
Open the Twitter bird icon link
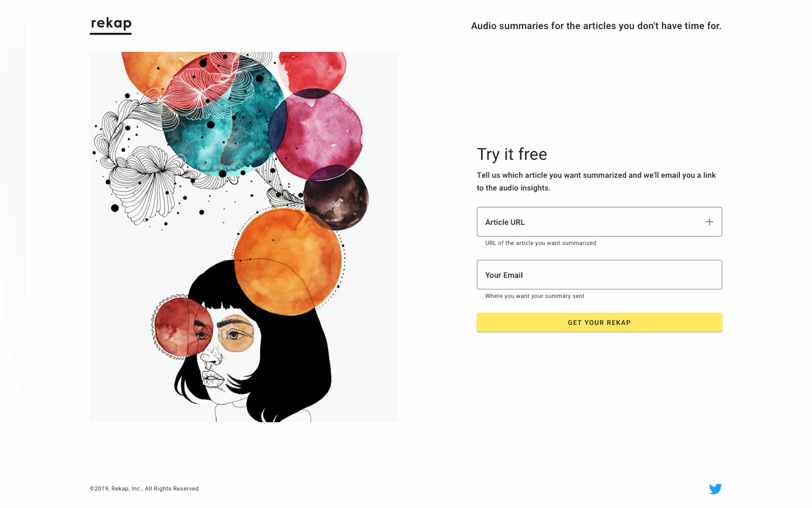click(715, 488)
